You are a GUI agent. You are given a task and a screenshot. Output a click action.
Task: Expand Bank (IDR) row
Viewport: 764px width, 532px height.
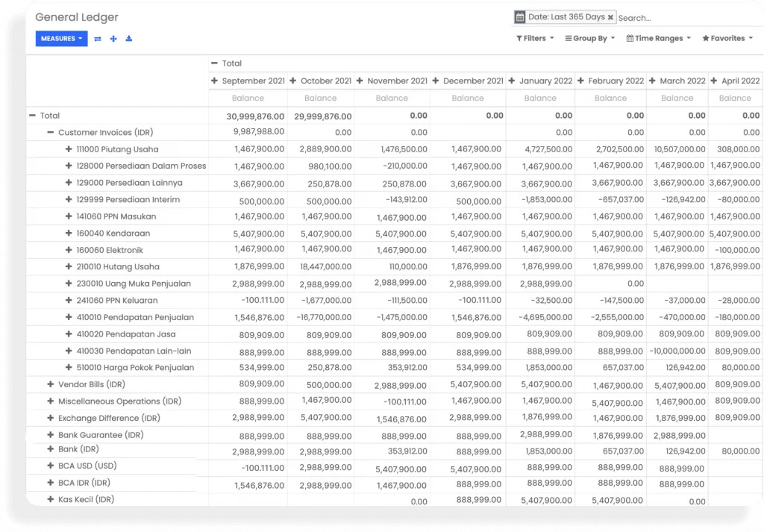pyautogui.click(x=50, y=449)
